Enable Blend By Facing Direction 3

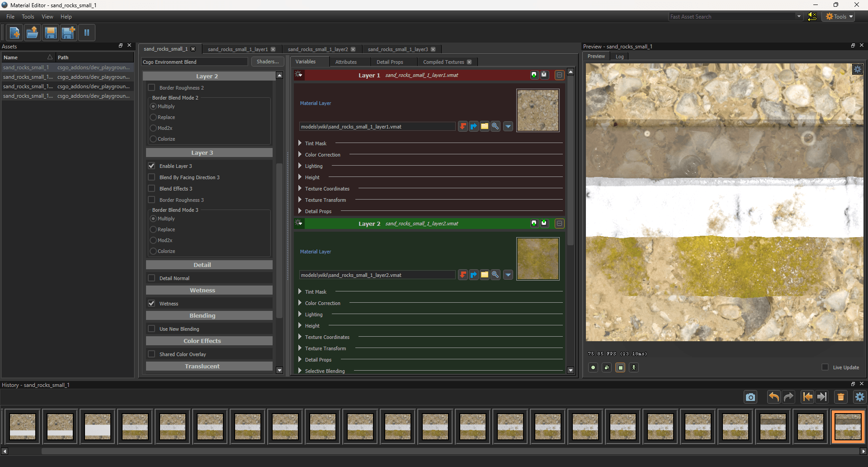[151, 177]
